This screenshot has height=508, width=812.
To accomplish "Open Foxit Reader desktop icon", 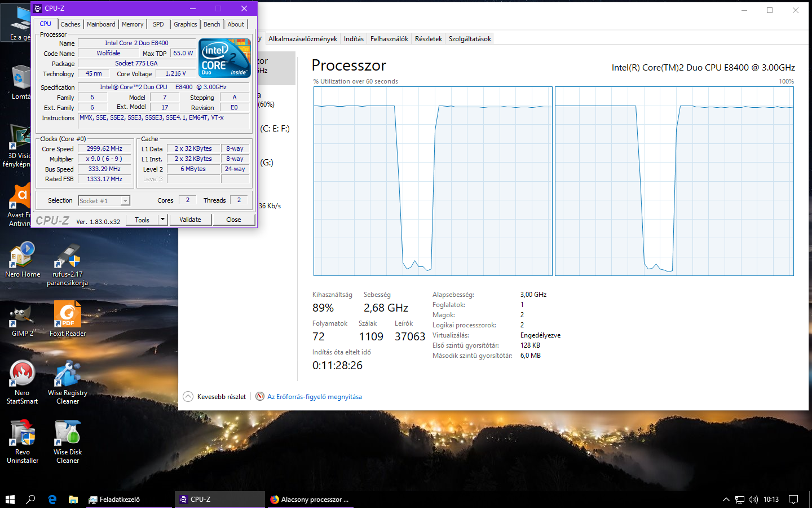I will (x=68, y=319).
